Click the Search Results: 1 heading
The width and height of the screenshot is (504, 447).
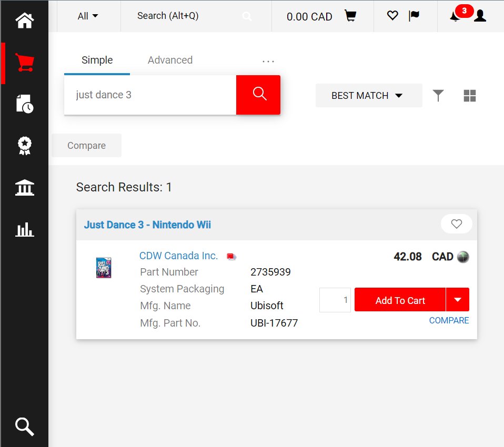[124, 187]
